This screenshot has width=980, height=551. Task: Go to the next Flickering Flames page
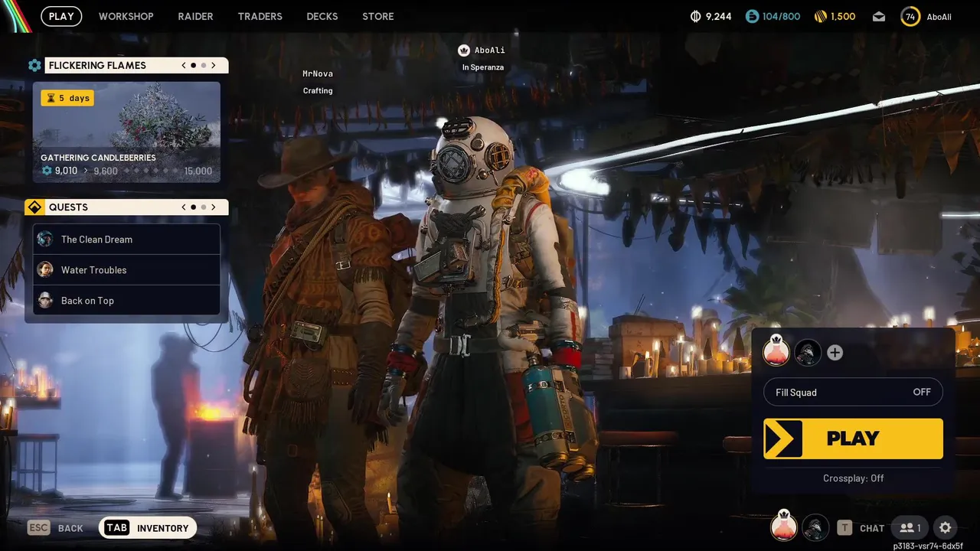pyautogui.click(x=214, y=65)
